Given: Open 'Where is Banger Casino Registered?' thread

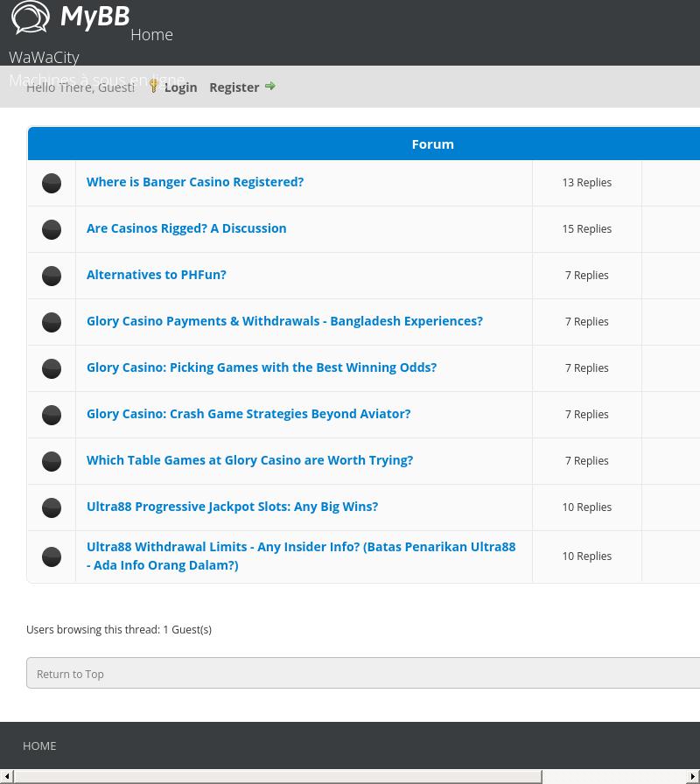Looking at the screenshot, I should (195, 181).
